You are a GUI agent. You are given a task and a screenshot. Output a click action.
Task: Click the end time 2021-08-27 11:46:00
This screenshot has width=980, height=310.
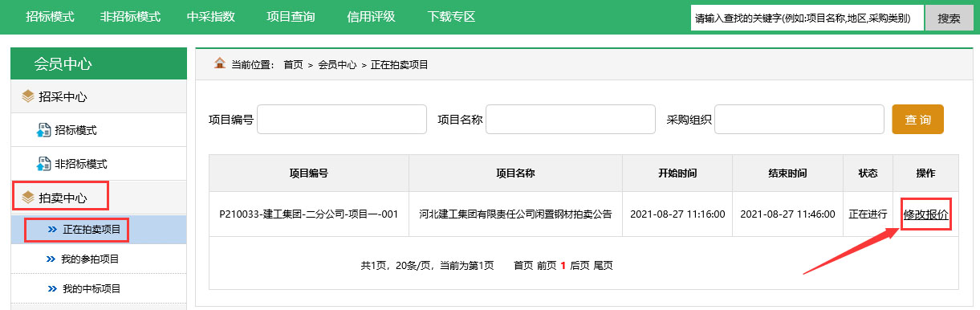(x=787, y=214)
